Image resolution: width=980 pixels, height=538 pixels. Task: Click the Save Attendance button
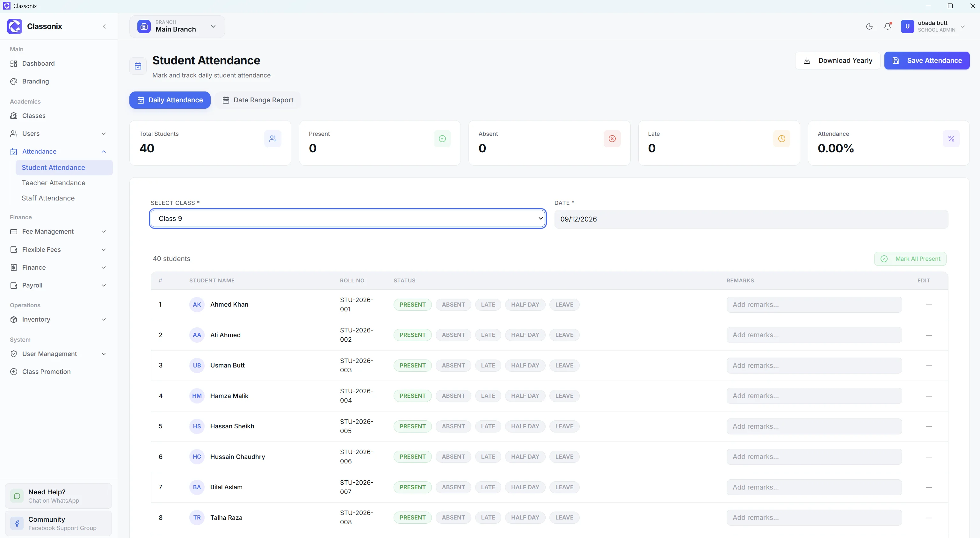coord(927,61)
